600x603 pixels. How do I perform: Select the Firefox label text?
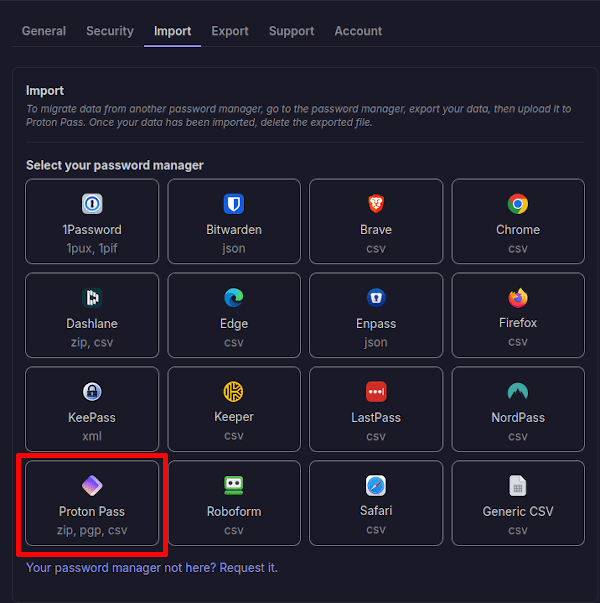click(518, 323)
